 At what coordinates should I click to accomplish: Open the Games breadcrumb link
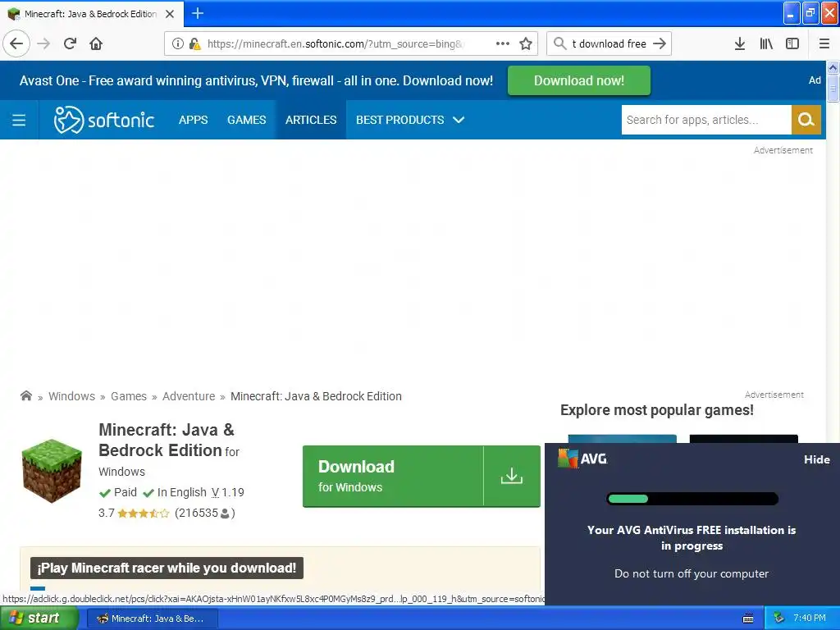[x=129, y=396]
